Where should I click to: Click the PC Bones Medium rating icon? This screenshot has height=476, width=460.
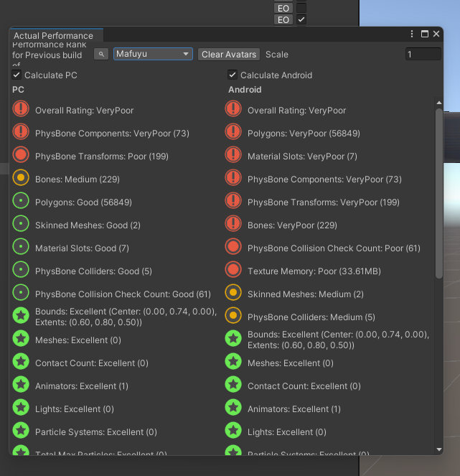tap(21, 177)
